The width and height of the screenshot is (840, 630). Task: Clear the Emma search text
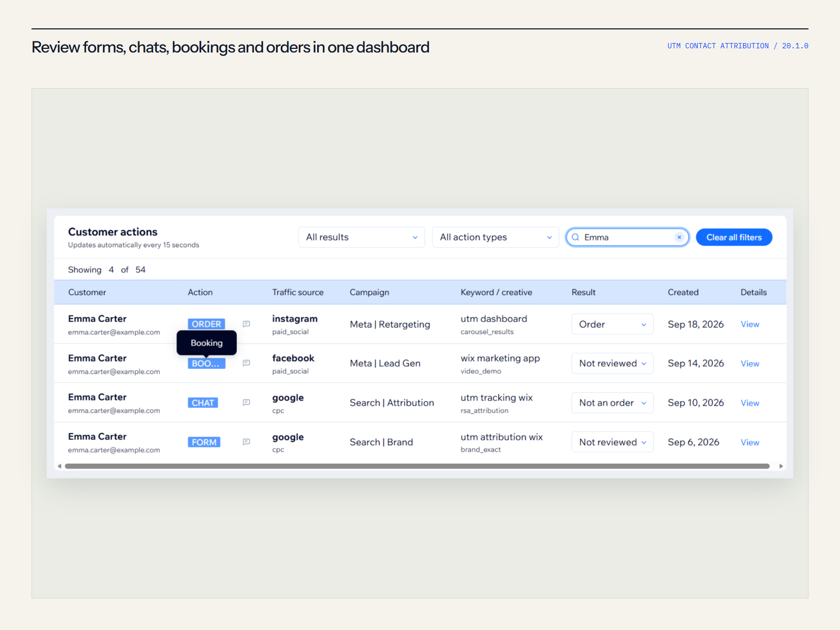(679, 237)
